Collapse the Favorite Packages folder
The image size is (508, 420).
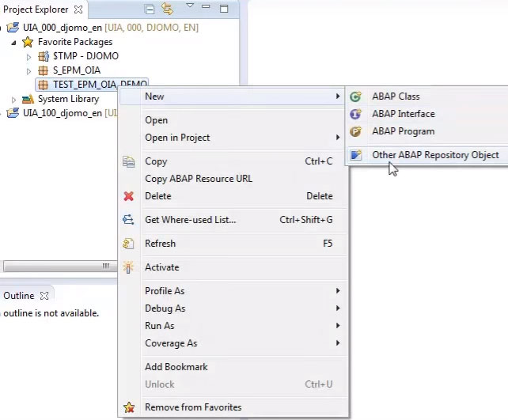[14, 43]
